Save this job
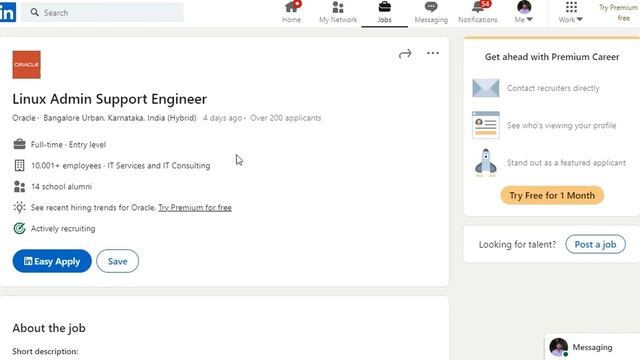This screenshot has width=640, height=360. click(118, 261)
